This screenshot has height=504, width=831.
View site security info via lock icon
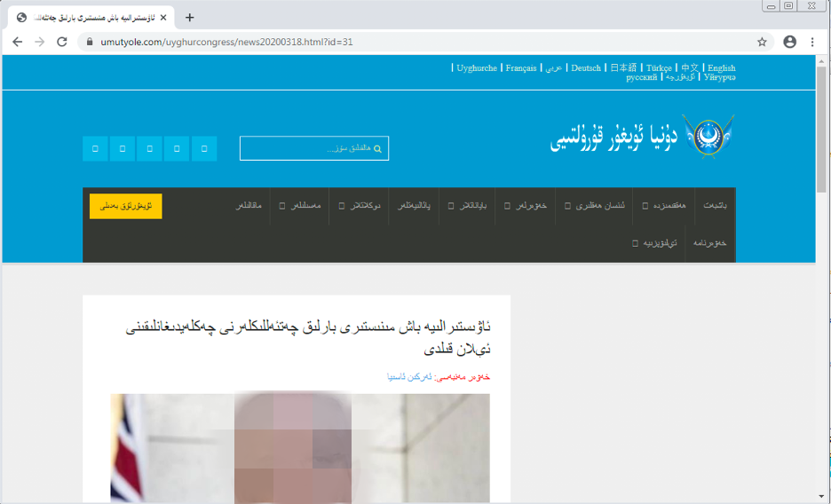[90, 42]
